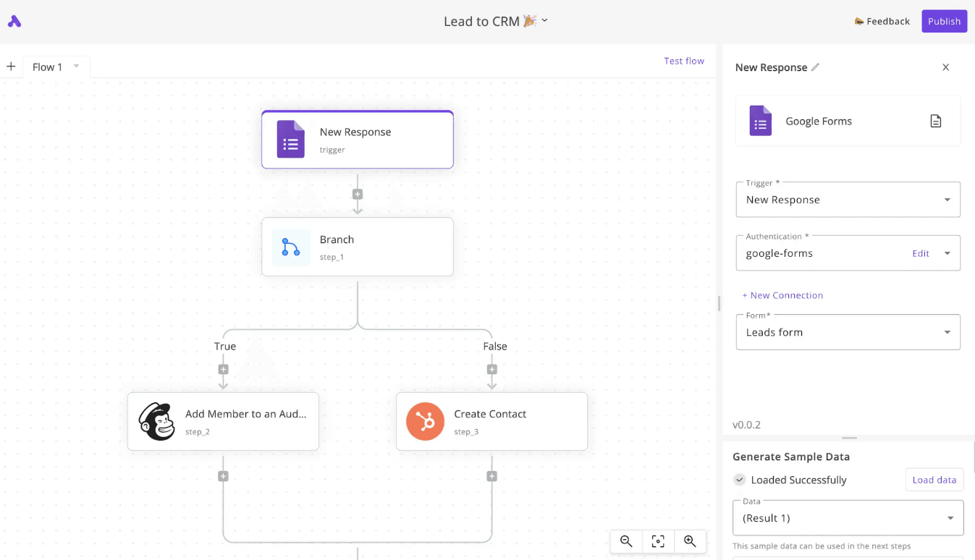Click the fit-to-view icon on the canvas
975x560 pixels.
pos(657,541)
